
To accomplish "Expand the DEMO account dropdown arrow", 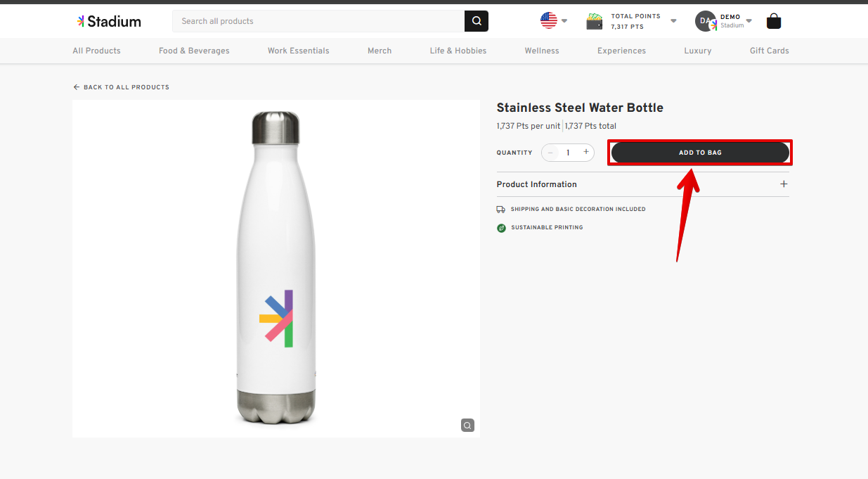I will click(x=749, y=20).
